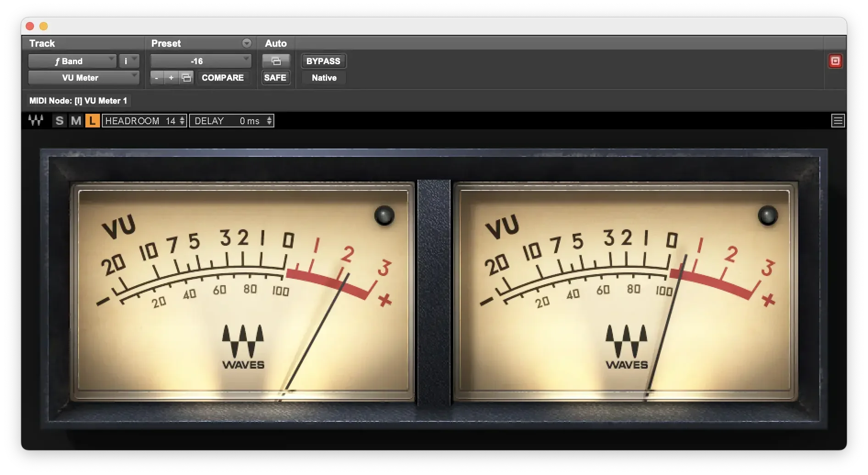Select the next preset with the plus button
The image size is (868, 475).
coord(171,77)
